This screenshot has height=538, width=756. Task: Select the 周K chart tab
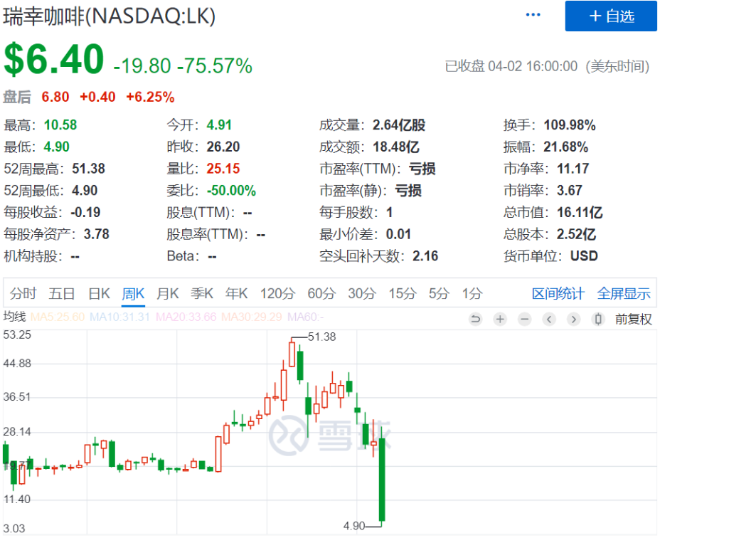(133, 293)
